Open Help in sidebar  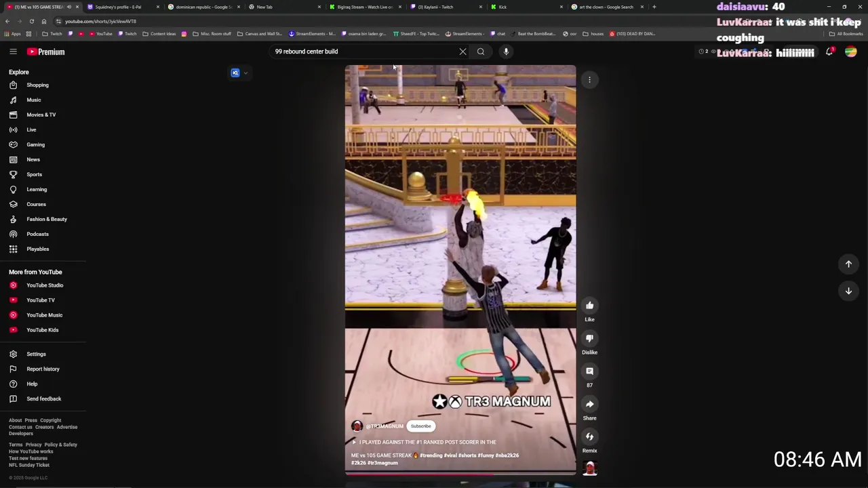pyautogui.click(x=32, y=384)
